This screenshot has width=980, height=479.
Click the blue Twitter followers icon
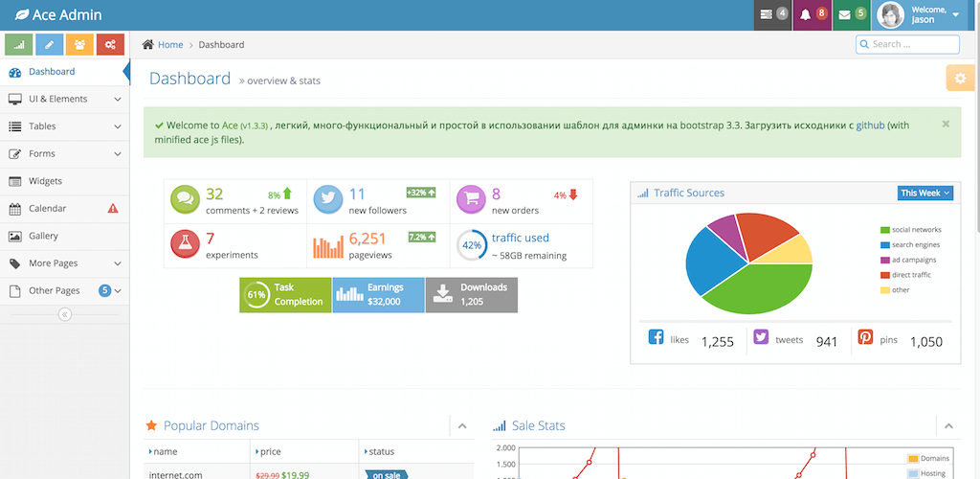[x=328, y=199]
